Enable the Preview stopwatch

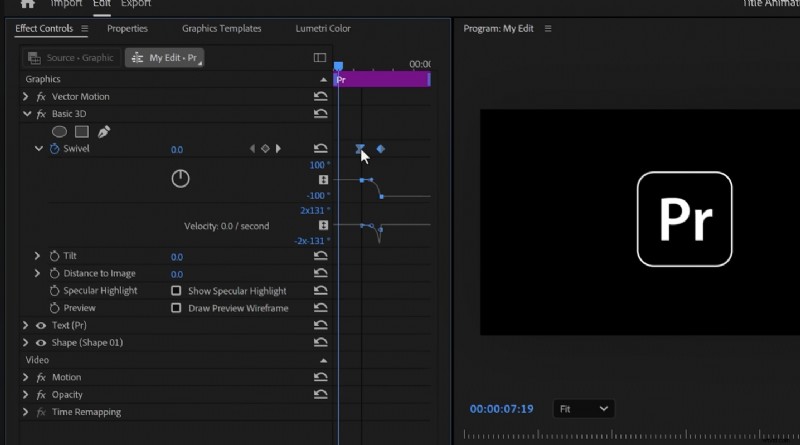55,308
